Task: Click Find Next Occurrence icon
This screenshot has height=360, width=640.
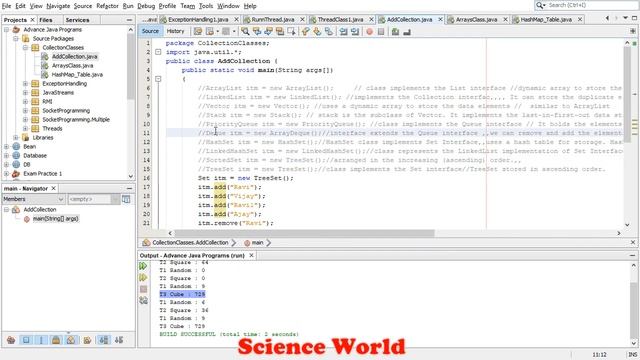Action: [x=268, y=31]
